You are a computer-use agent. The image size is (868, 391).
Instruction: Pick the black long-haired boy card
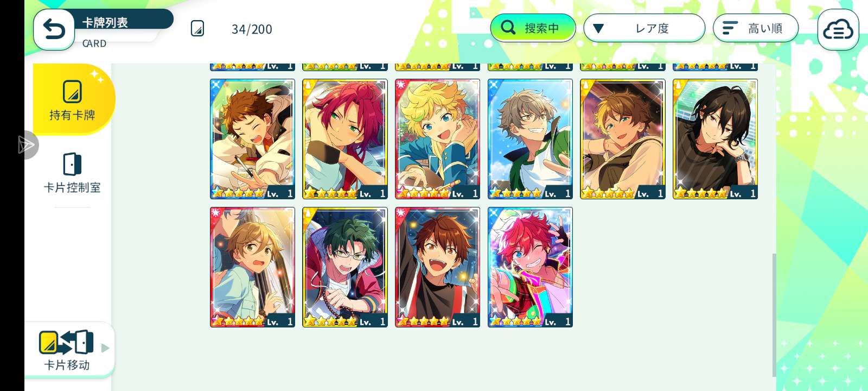click(715, 139)
